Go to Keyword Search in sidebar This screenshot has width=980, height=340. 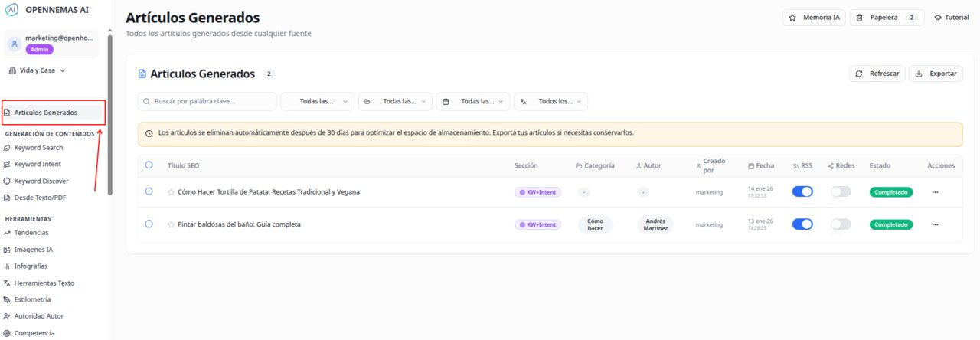(x=38, y=148)
